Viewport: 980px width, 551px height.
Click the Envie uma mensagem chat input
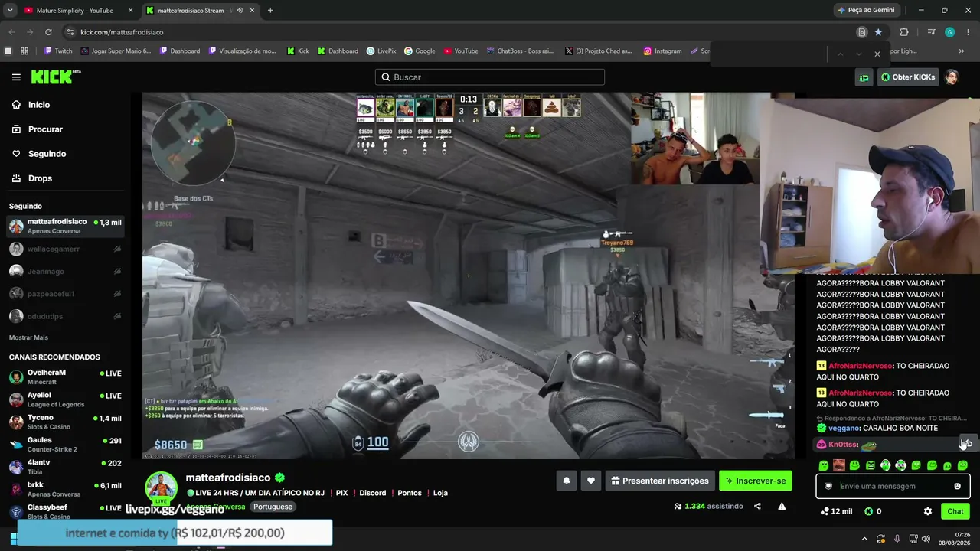pyautogui.click(x=893, y=486)
